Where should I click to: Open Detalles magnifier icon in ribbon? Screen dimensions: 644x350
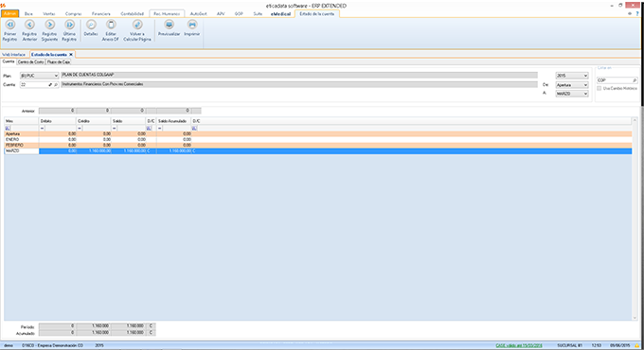tap(91, 25)
